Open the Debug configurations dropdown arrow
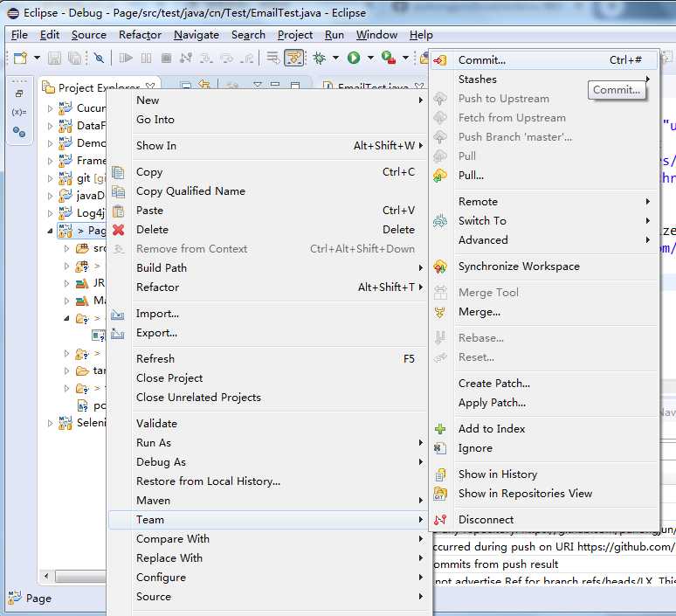The height and width of the screenshot is (616, 676). [335, 58]
